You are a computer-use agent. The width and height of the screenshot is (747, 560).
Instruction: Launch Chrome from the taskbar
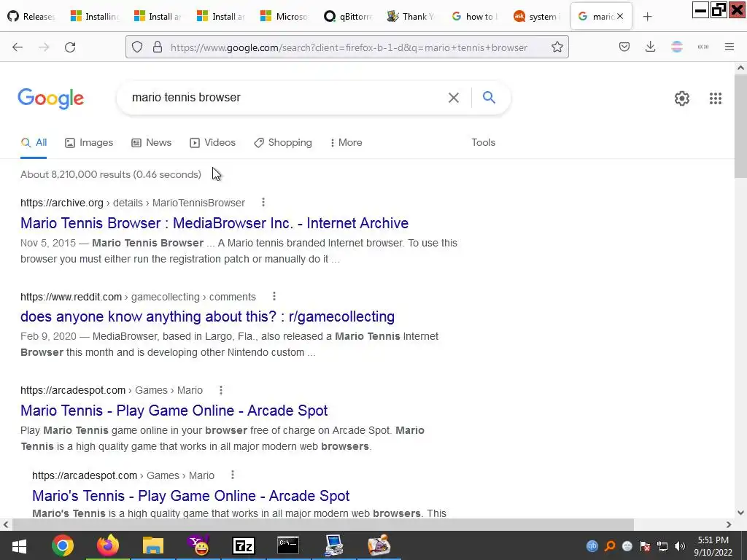pyautogui.click(x=63, y=545)
